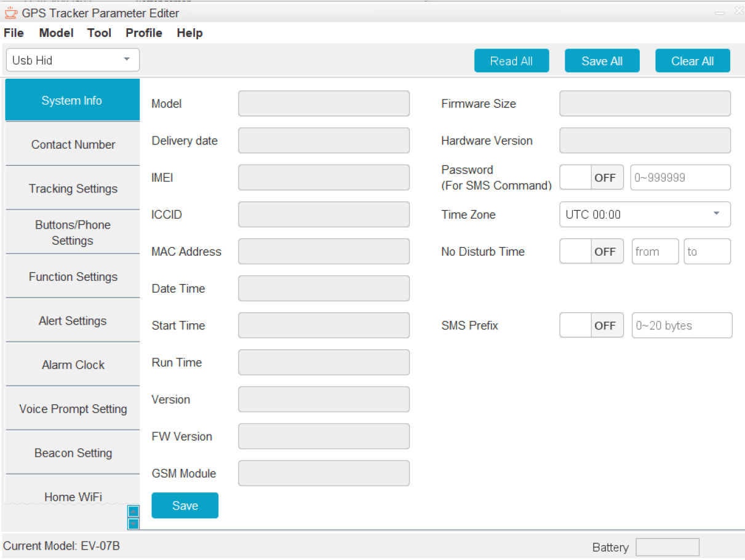Viewport: 745px width, 560px height.
Task: Close the GPS Tracker Parameter Editer window
Action: click(739, 11)
